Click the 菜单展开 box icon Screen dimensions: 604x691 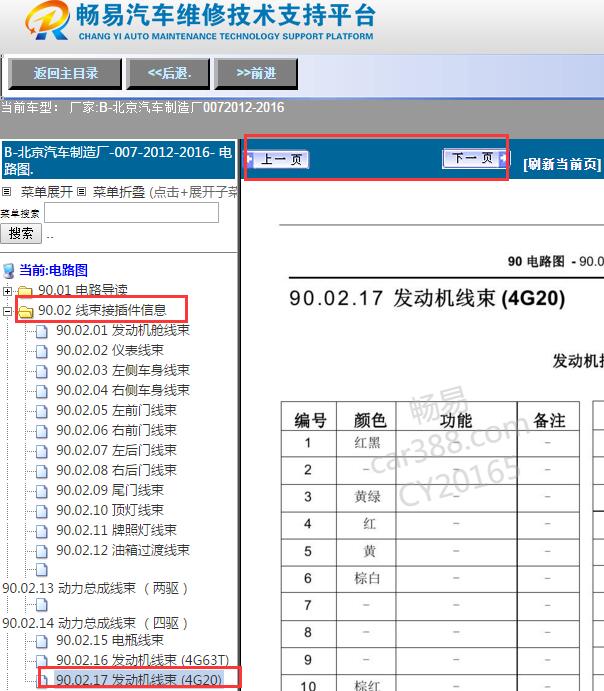click(x=7, y=192)
